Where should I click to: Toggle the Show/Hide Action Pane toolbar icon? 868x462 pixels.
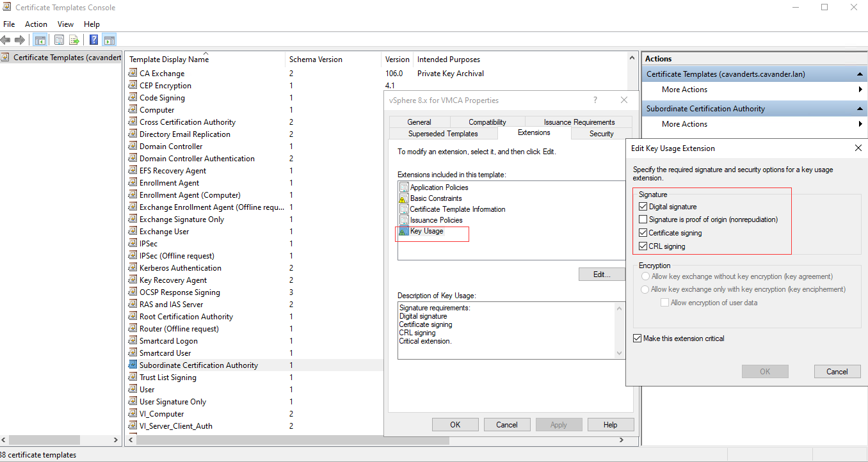(x=109, y=40)
